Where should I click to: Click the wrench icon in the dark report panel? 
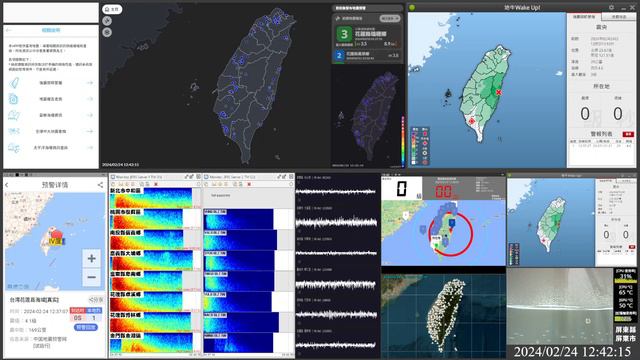[338, 18]
